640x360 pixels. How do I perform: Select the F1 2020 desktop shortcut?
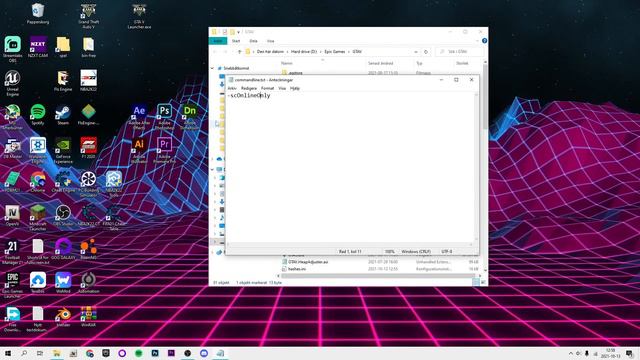click(x=89, y=148)
